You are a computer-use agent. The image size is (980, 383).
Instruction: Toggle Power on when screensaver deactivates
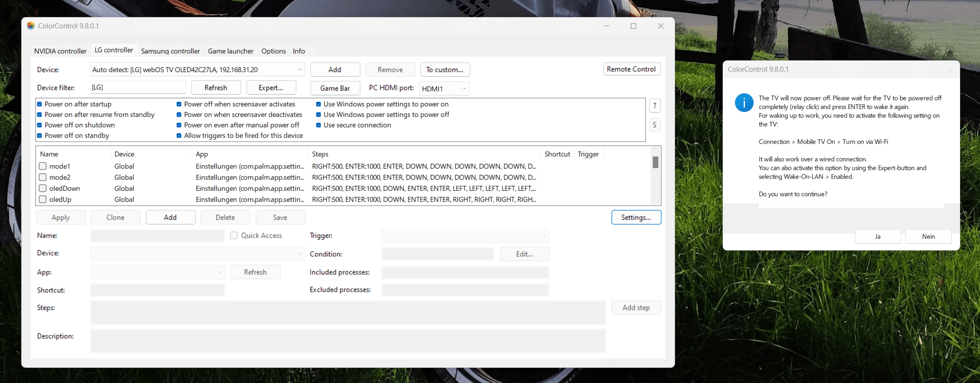coord(179,114)
